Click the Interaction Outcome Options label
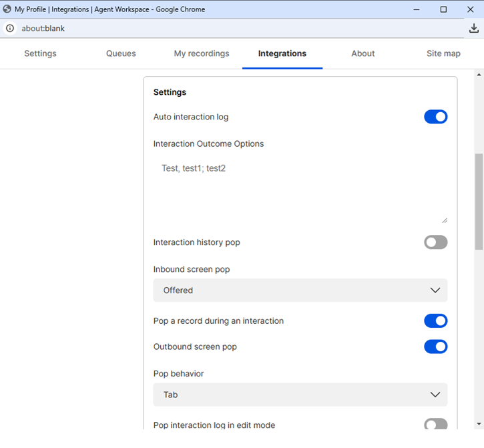The image size is (484, 448). (x=208, y=144)
